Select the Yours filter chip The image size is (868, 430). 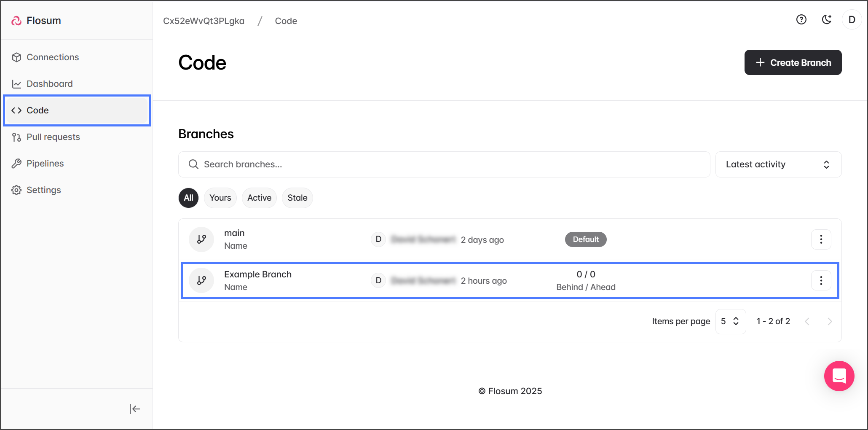tap(220, 198)
